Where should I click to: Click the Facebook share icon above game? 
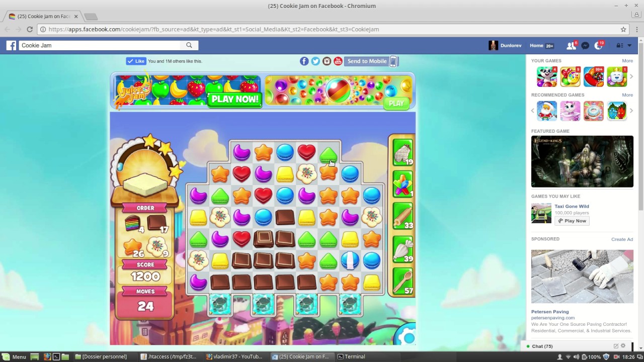[304, 61]
